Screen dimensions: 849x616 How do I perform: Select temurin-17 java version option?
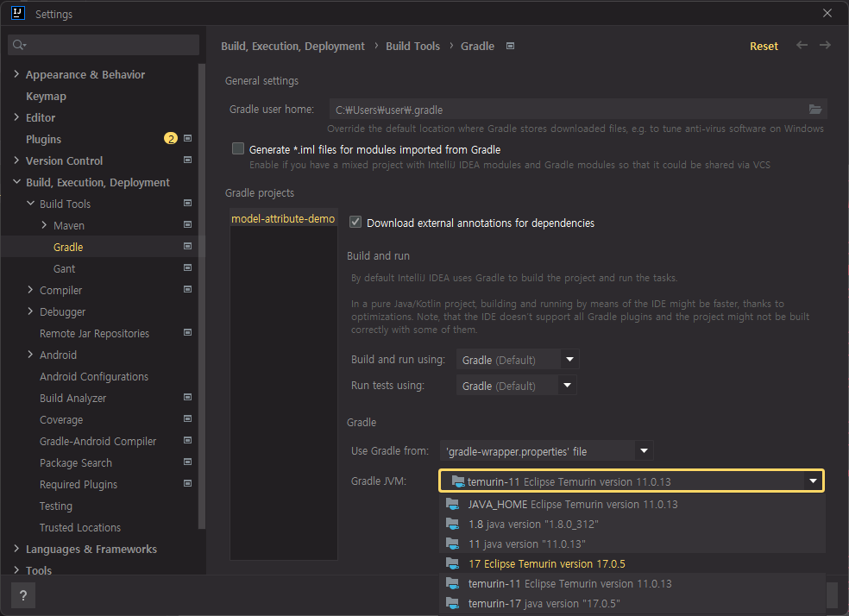(x=632, y=603)
